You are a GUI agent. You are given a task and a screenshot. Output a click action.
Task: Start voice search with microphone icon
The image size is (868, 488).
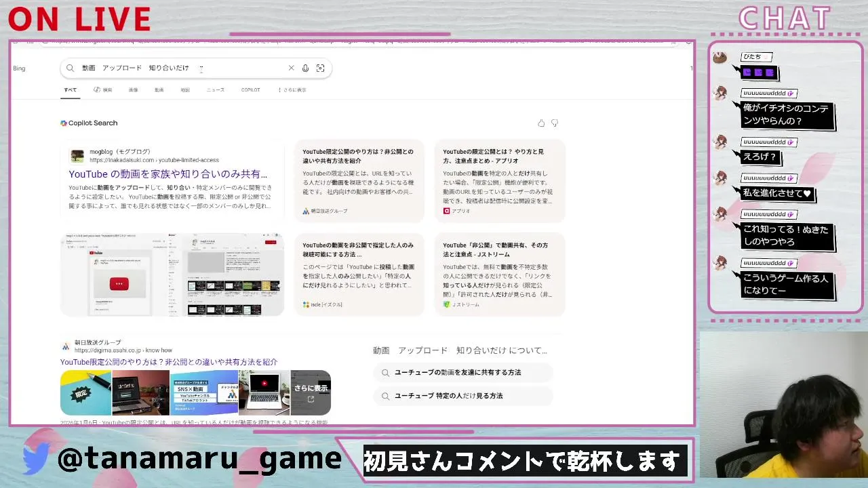(x=306, y=68)
